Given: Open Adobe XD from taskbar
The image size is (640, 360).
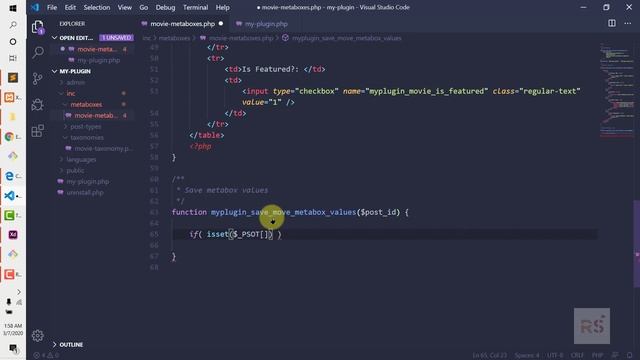Looking at the screenshot, I should [13, 235].
